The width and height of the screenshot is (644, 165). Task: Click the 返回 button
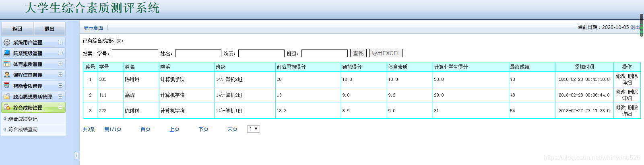tap(17, 29)
